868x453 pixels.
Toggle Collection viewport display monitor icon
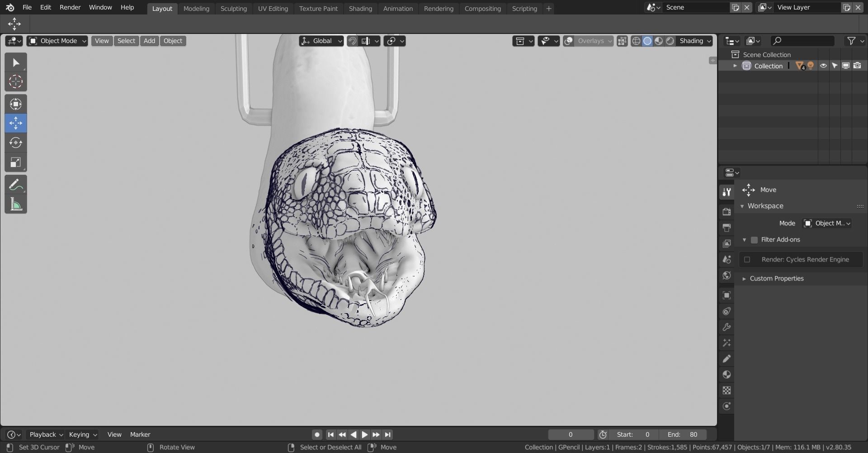(846, 66)
